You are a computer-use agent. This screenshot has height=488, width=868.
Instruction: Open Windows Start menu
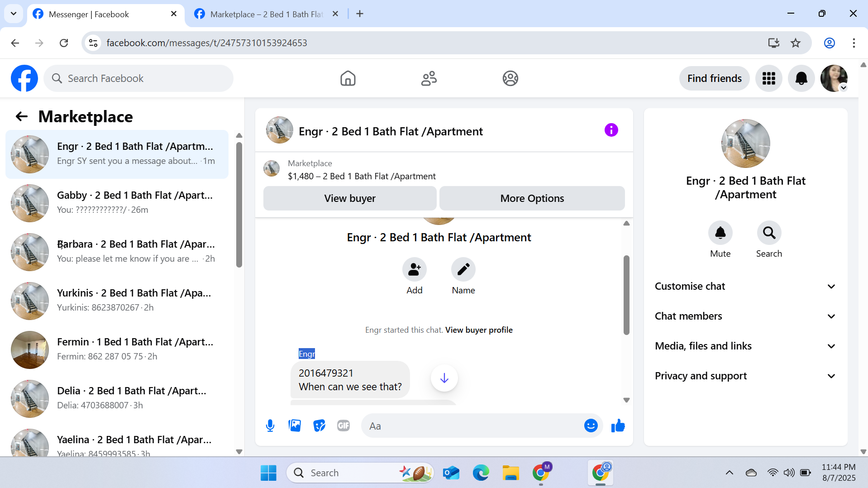pos(268,473)
